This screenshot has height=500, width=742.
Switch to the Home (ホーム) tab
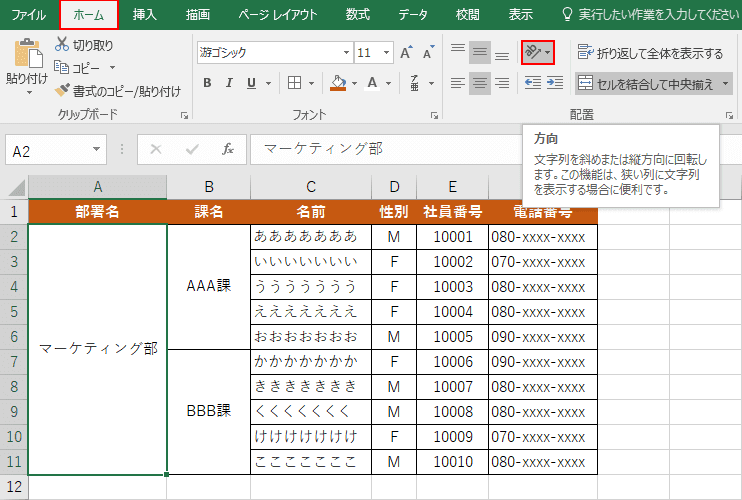tap(88, 15)
